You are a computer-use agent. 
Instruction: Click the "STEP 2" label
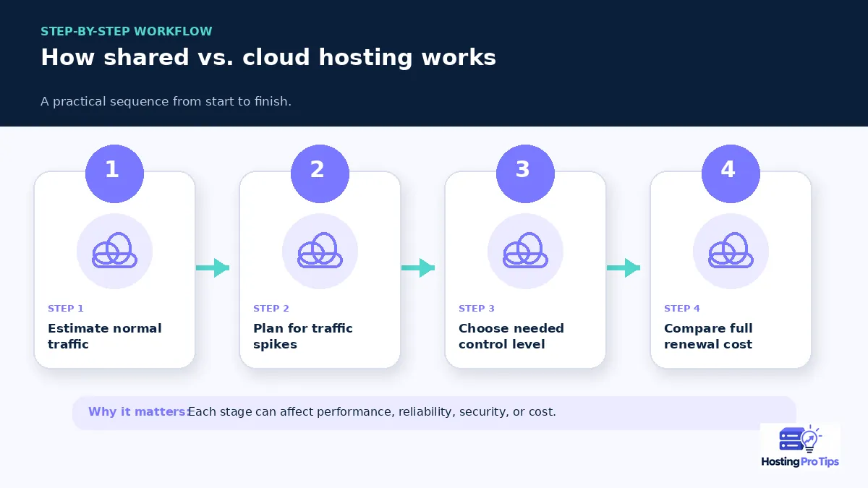271,309
